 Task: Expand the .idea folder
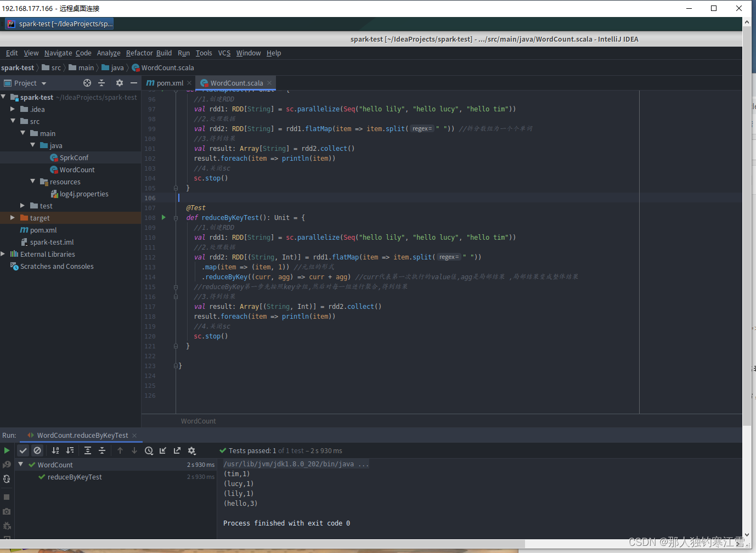13,109
